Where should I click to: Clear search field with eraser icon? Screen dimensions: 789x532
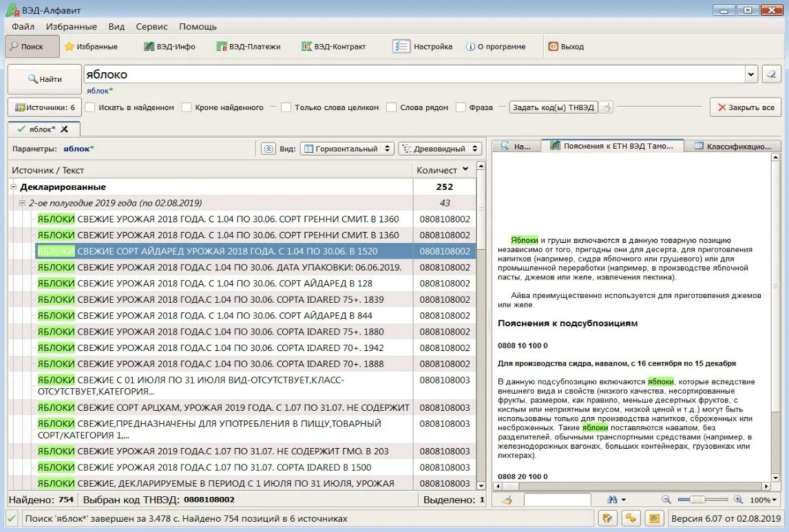click(771, 74)
